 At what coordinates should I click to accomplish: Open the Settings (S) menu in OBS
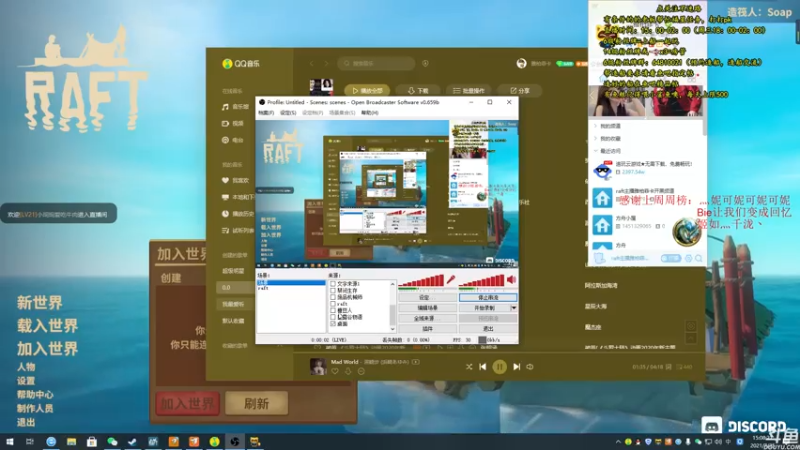click(x=288, y=113)
